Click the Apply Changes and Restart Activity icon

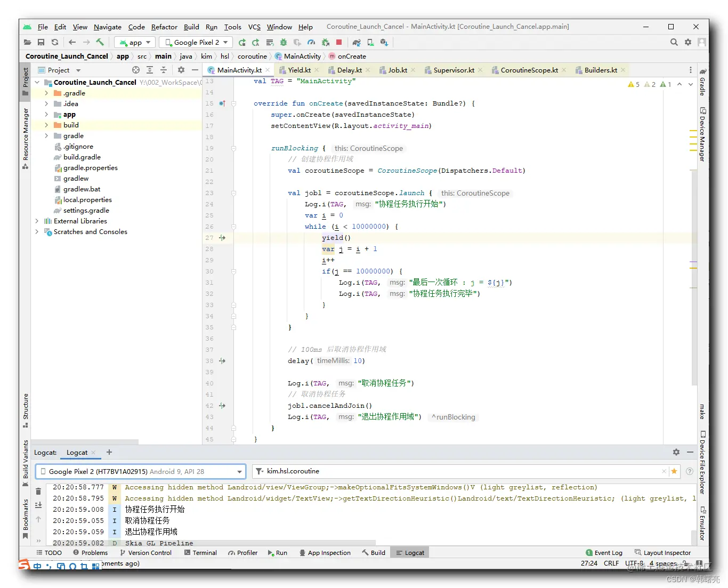pyautogui.click(x=256, y=42)
